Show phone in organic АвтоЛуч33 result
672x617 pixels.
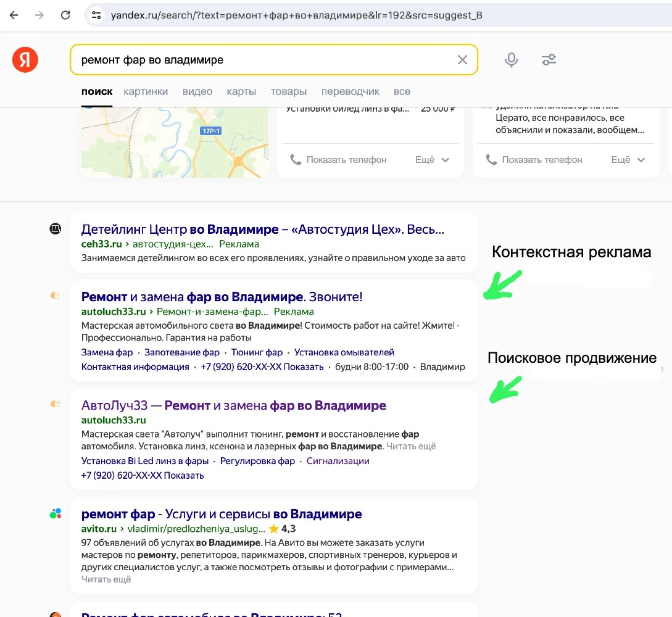pos(143,475)
